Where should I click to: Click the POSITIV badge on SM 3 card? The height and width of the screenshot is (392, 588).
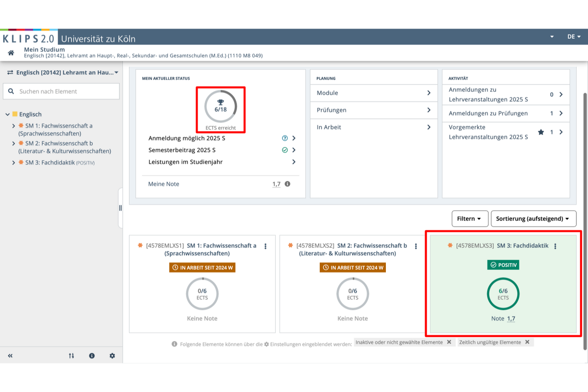tap(503, 265)
